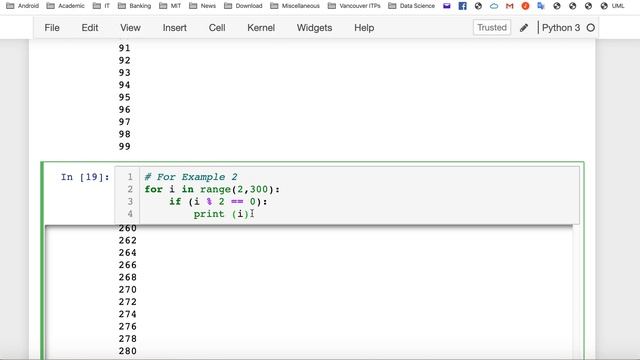Screen dimensions: 640x360
Task: Click the comment line '# For Example 2'
Action: click(x=191, y=177)
